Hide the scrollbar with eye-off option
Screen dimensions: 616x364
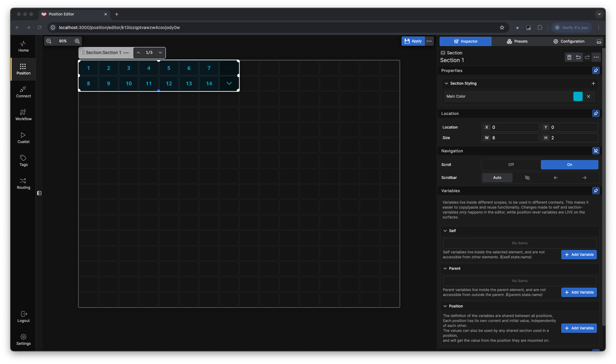[527, 178]
